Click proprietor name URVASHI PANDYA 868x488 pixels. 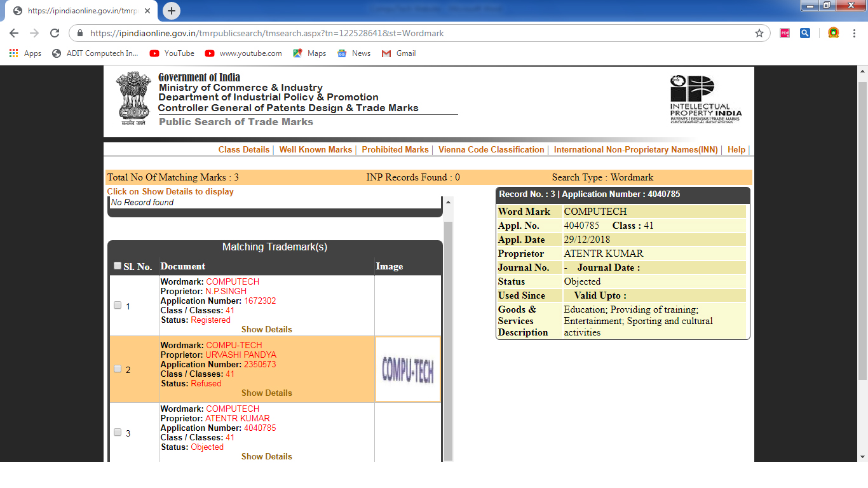tap(241, 355)
